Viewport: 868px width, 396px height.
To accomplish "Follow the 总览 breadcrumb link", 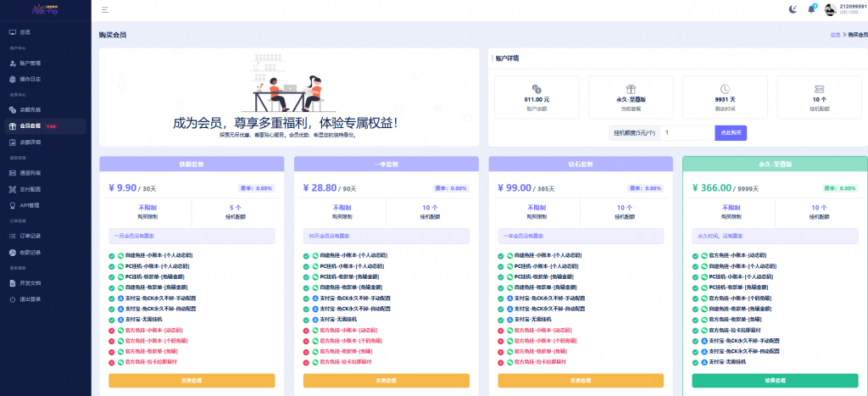I will [x=835, y=35].
